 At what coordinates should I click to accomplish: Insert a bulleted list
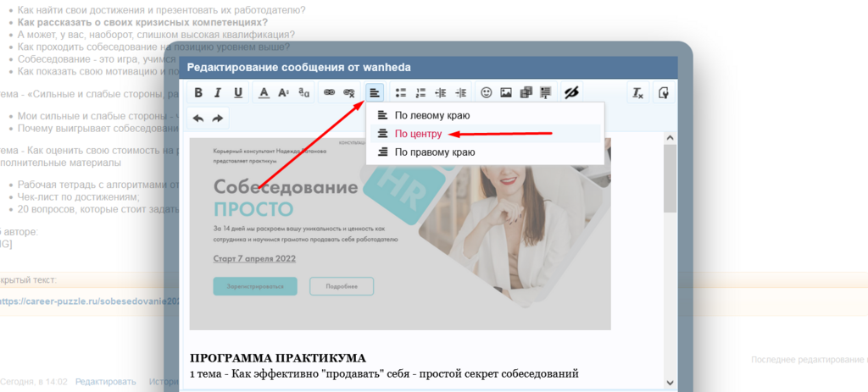[x=400, y=93]
